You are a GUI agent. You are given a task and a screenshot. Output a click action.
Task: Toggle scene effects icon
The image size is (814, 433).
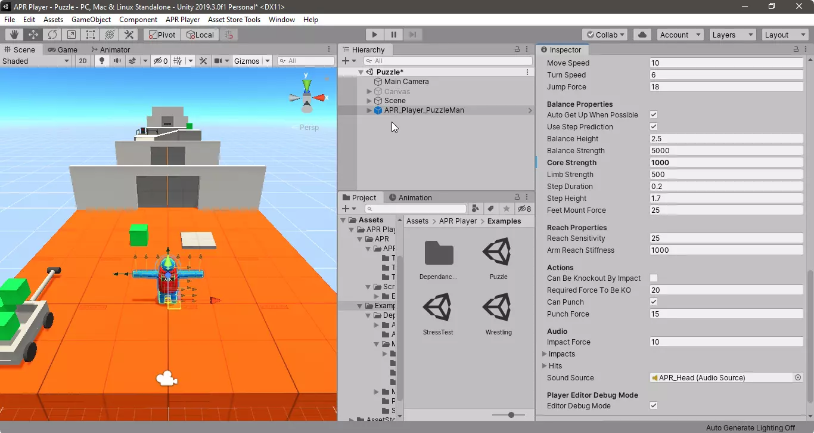pyautogui.click(x=133, y=61)
